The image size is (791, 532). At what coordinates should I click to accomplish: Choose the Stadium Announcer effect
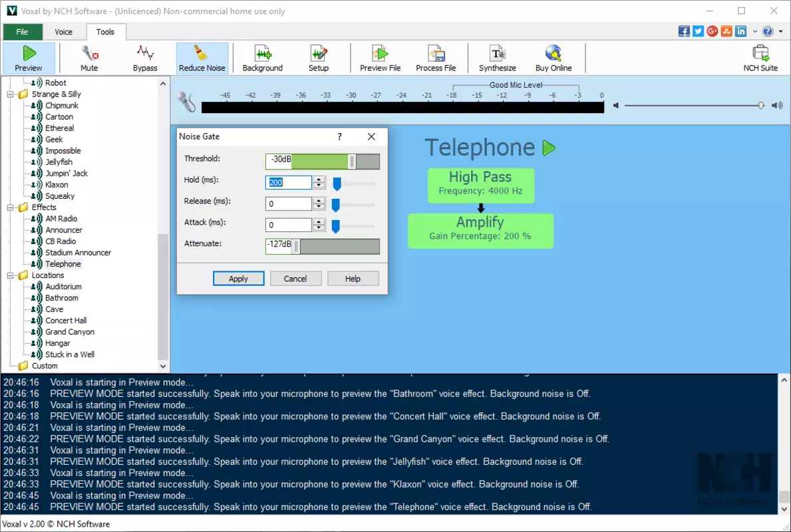[79, 253]
